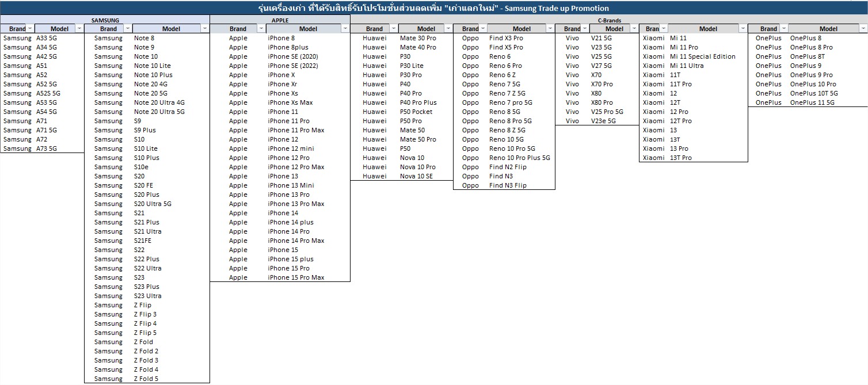Screen dimensions: 868x385
Task: Select the 13T Pro cell
Action: click(708, 158)
